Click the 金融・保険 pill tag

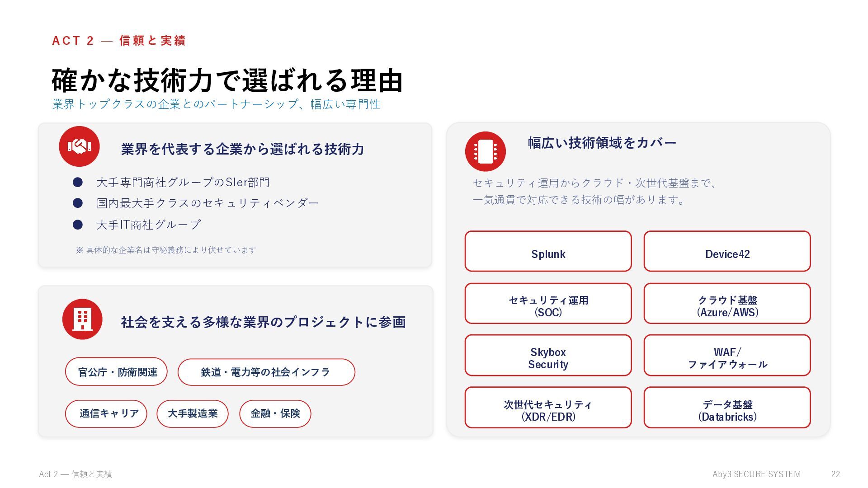(x=275, y=413)
